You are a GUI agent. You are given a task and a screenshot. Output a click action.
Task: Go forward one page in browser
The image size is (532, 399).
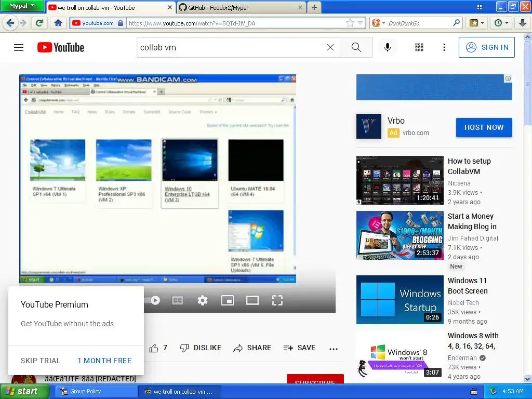click(x=23, y=23)
